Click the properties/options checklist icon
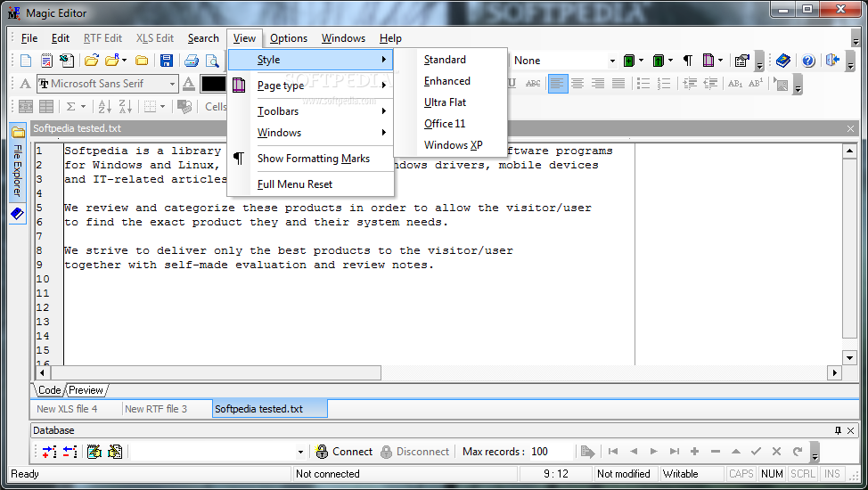The height and width of the screenshot is (490, 868). tap(741, 61)
